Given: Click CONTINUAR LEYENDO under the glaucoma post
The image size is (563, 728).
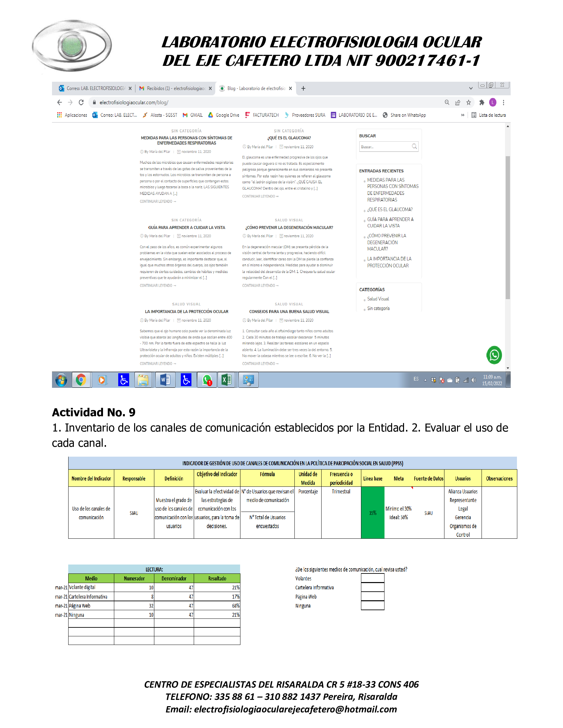Looking at the screenshot, I should click(260, 196).
